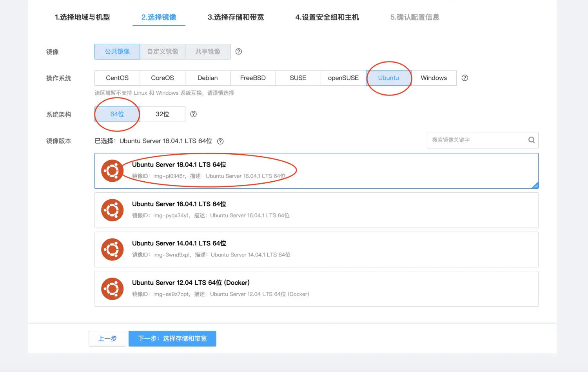This screenshot has width=588, height=372.
Task: Click 下一步：选择存储和带宽 button
Action: point(172,339)
